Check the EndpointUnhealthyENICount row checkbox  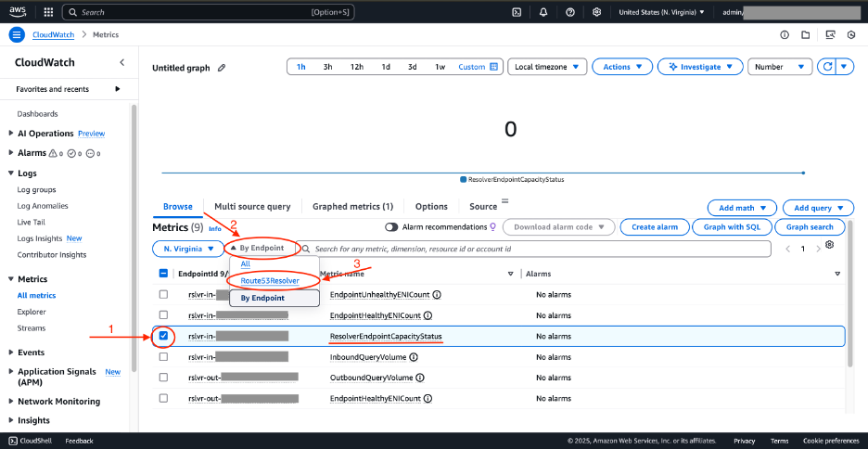tap(163, 294)
